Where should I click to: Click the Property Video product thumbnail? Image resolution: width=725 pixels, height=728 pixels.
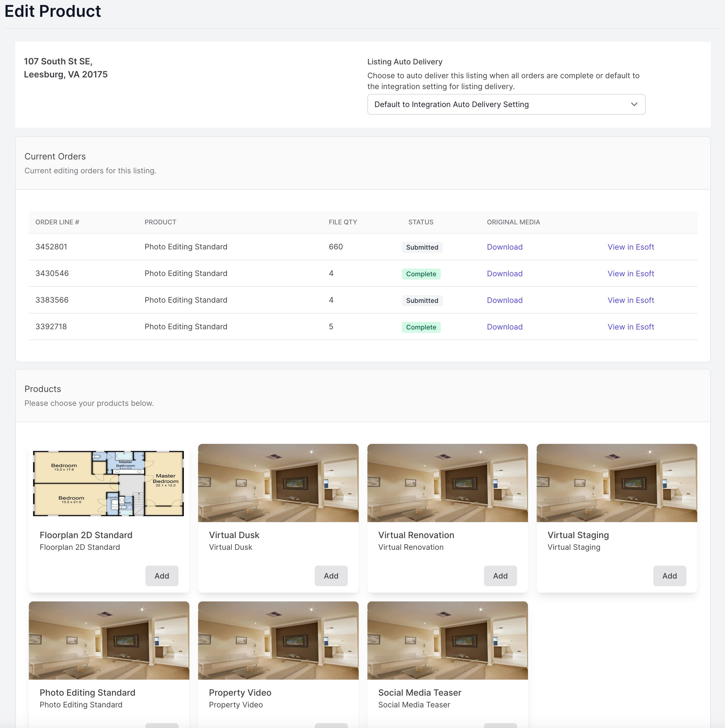(278, 641)
